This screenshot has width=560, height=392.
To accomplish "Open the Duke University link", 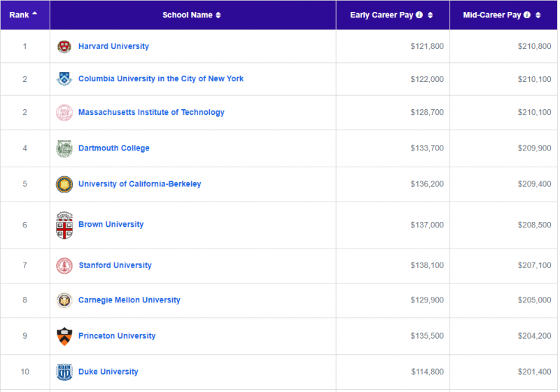I will pyautogui.click(x=108, y=372).
